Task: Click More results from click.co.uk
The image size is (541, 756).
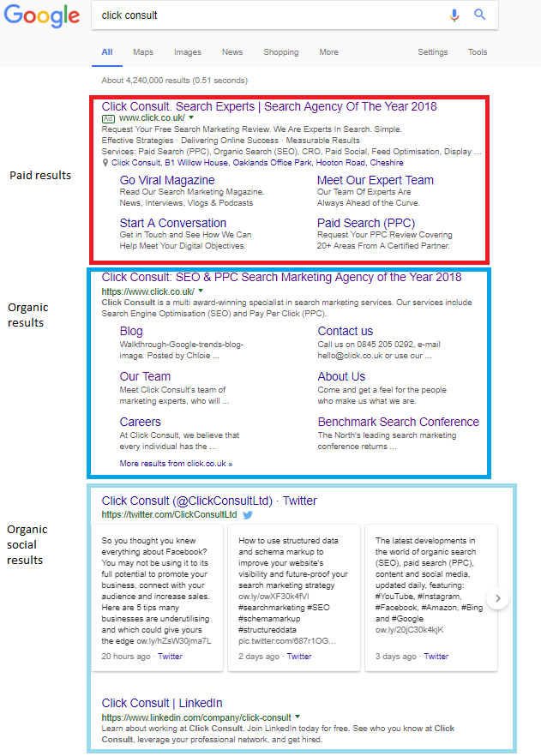Action: [176, 464]
